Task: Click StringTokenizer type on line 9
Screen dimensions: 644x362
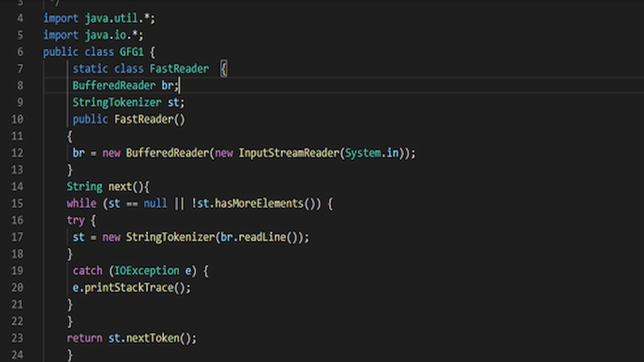Action: (117, 103)
